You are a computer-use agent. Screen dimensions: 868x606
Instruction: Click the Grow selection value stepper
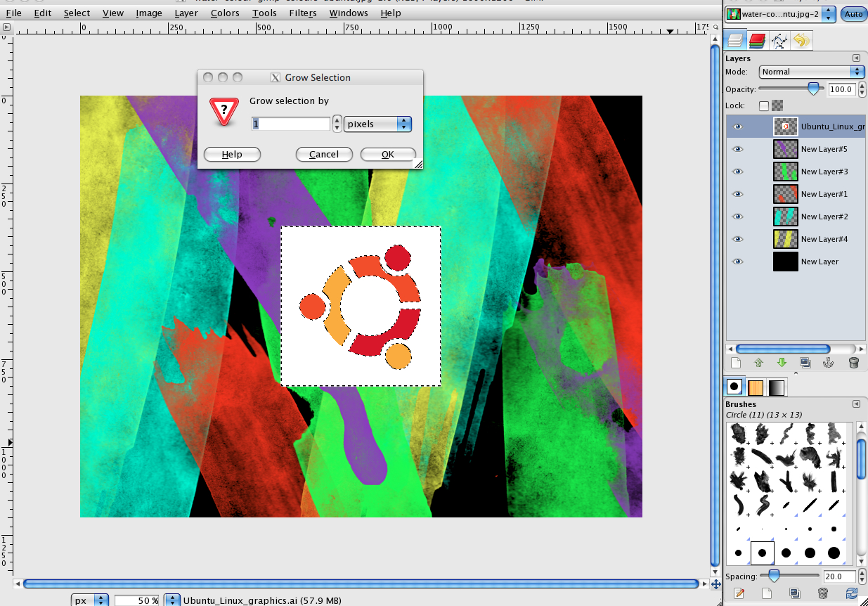(x=337, y=124)
